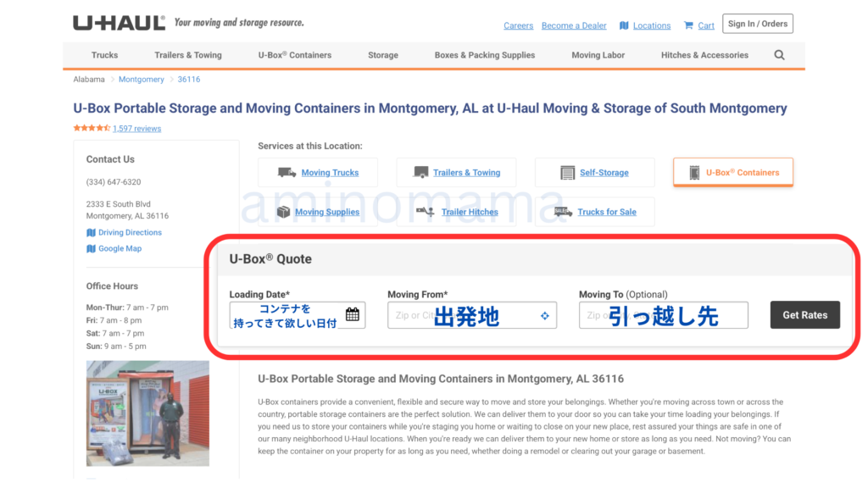The height and width of the screenshot is (488, 868).
Task: Click the Careers link
Action: click(518, 25)
